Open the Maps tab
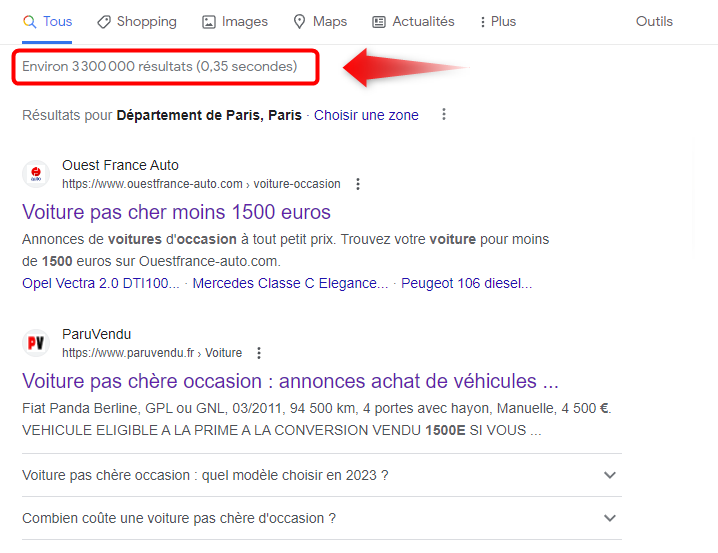 (320, 22)
